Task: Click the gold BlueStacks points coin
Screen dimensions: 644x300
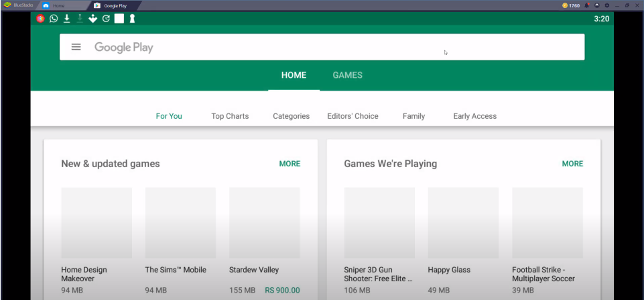Action: pyautogui.click(x=565, y=5)
